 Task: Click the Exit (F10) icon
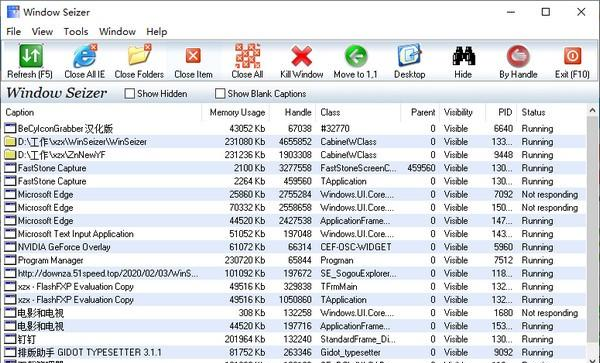[x=572, y=56]
